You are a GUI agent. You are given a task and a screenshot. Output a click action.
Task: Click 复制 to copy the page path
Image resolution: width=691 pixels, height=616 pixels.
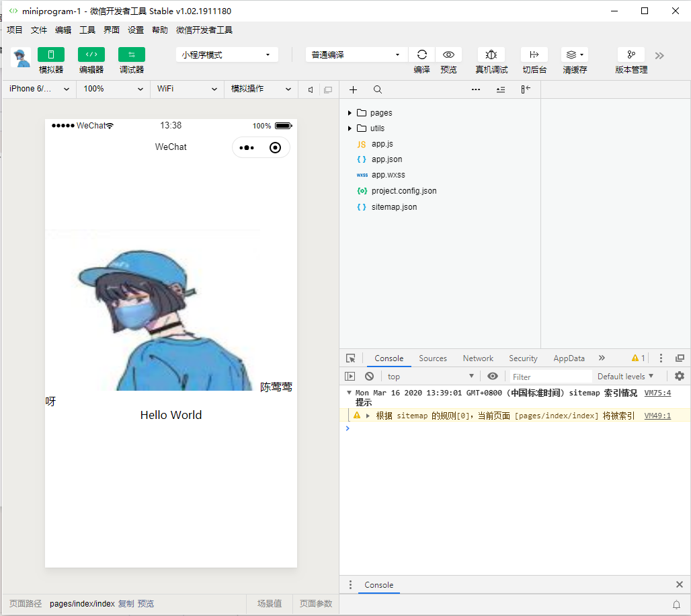(x=126, y=604)
